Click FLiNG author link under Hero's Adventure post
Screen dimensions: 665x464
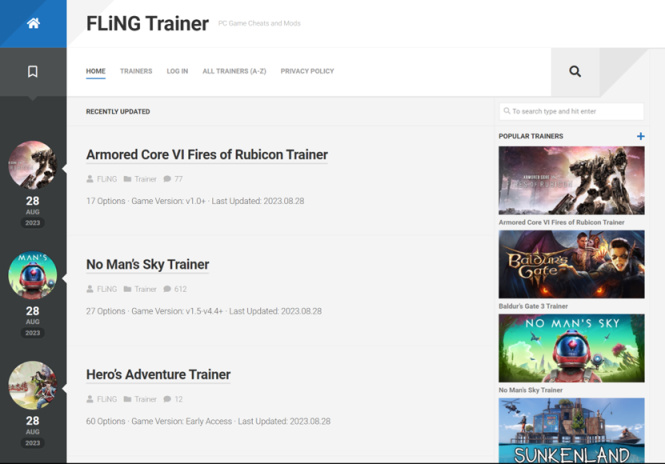(107, 399)
